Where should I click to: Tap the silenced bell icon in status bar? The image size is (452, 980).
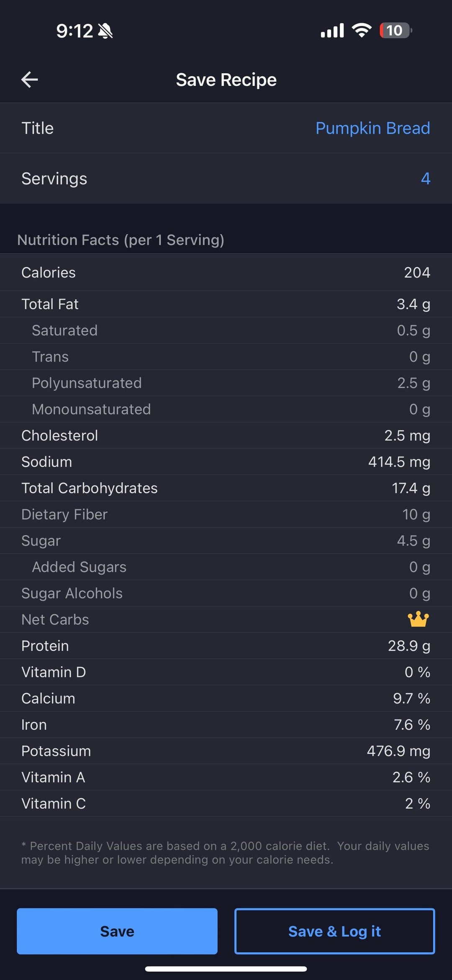point(105,31)
